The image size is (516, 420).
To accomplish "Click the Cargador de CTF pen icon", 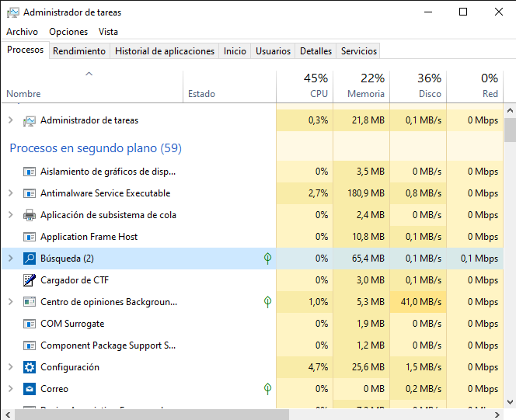I will click(x=30, y=280).
